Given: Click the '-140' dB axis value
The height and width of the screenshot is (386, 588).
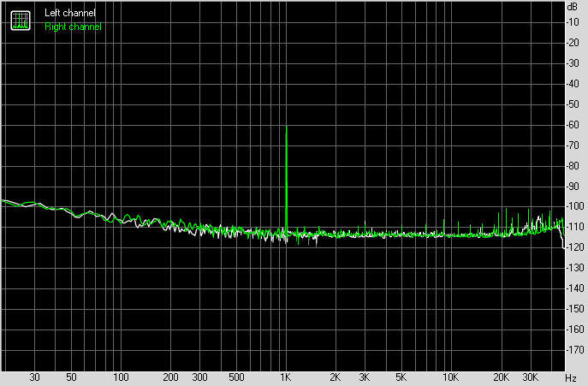Looking at the screenshot, I should 574,288.
